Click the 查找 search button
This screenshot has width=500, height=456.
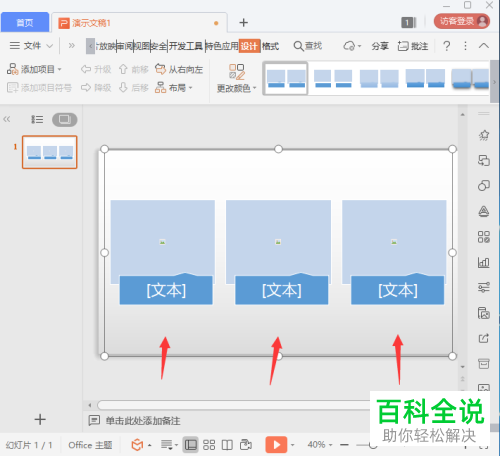tap(308, 46)
